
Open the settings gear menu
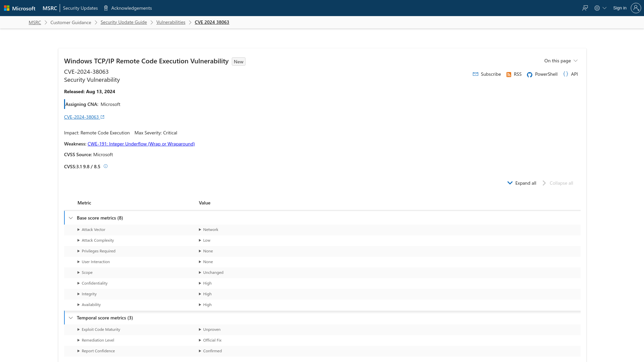(600, 8)
